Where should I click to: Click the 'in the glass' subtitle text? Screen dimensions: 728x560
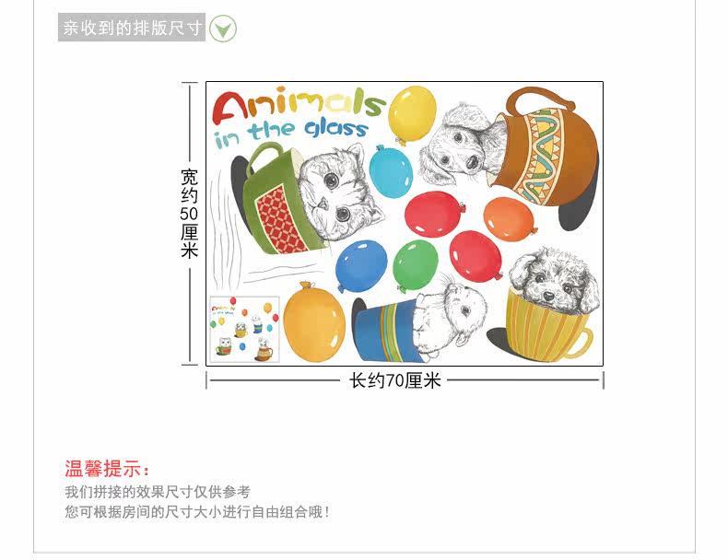(291, 133)
